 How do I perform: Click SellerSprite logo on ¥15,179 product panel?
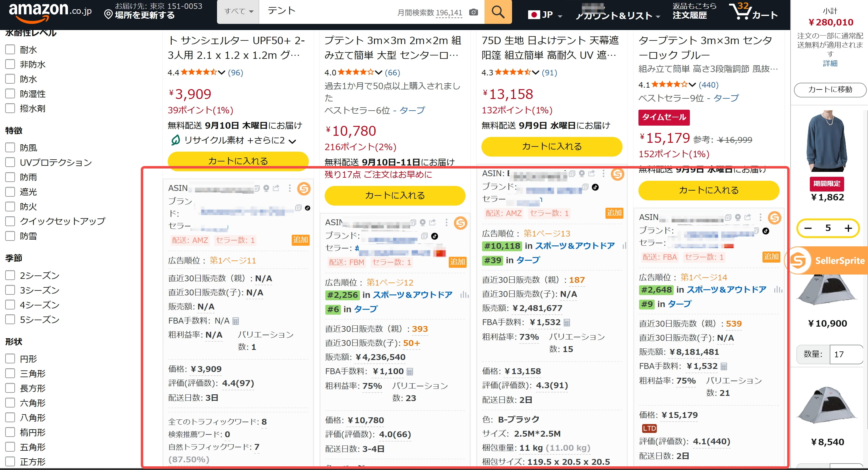click(775, 218)
